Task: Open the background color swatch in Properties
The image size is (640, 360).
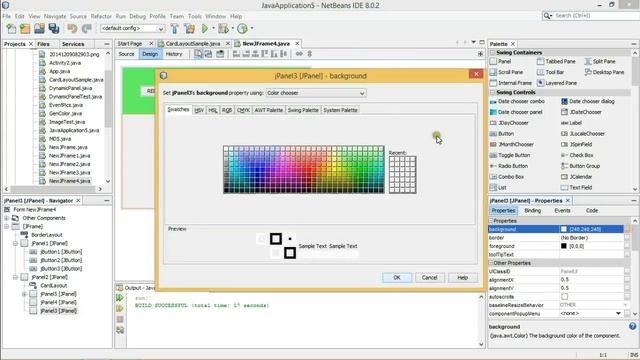Action: (564, 229)
